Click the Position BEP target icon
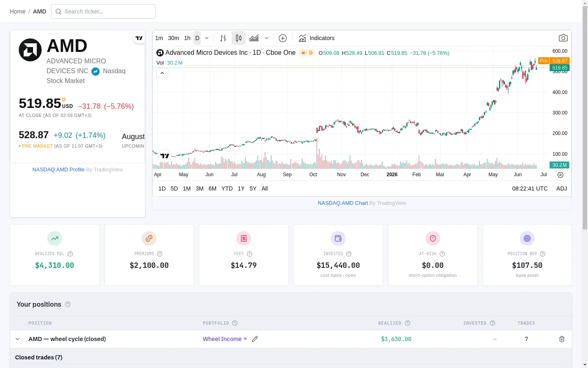This screenshot has width=588, height=368. coord(527,238)
